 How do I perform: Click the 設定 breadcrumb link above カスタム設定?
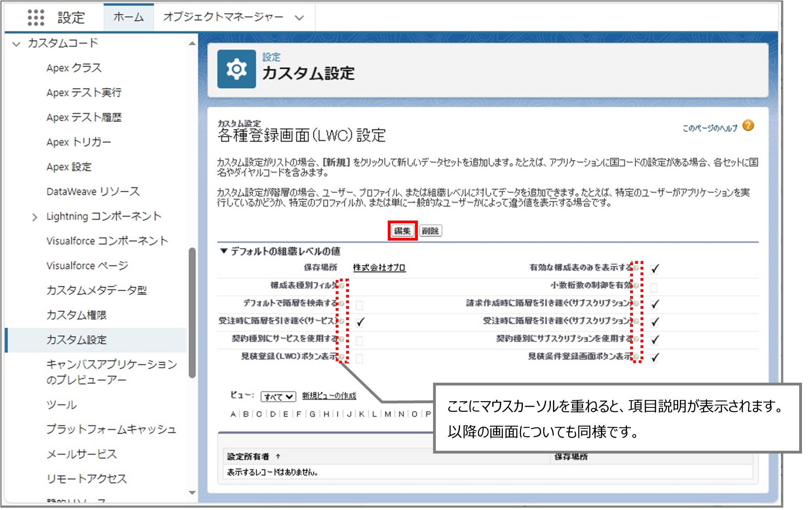coord(271,57)
